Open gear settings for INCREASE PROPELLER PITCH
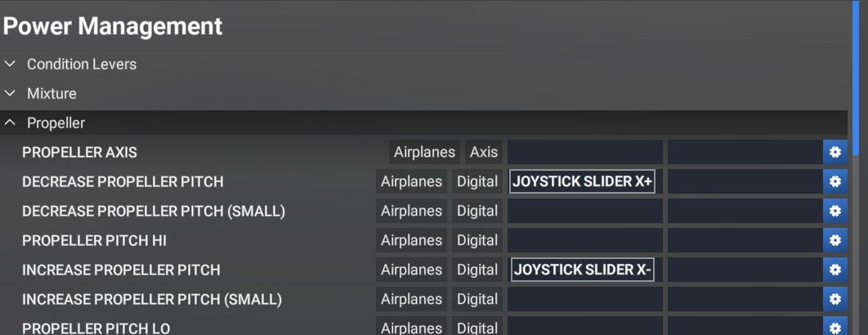Screen dimensions: 868x335 click(834, 270)
